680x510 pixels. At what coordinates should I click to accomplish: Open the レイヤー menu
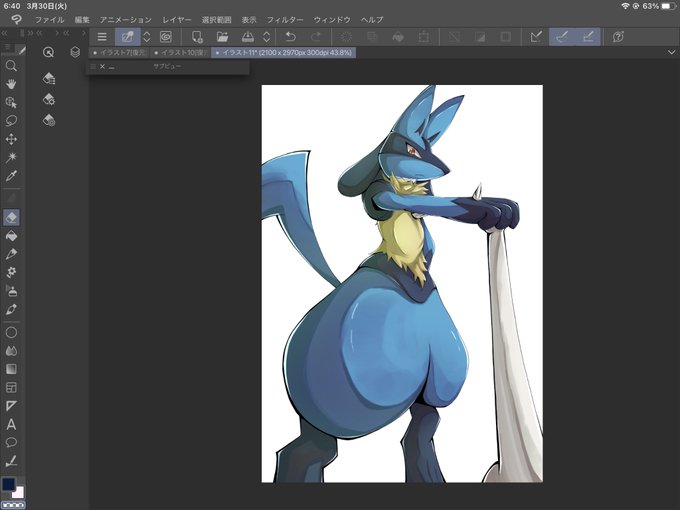coord(177,20)
